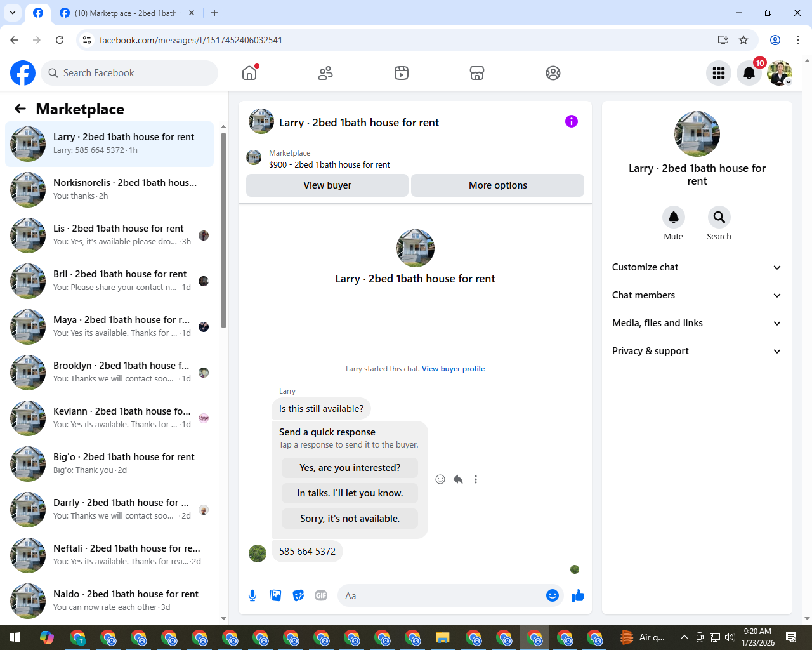The height and width of the screenshot is (650, 812).
Task: Open the Neftali conversation
Action: (110, 555)
